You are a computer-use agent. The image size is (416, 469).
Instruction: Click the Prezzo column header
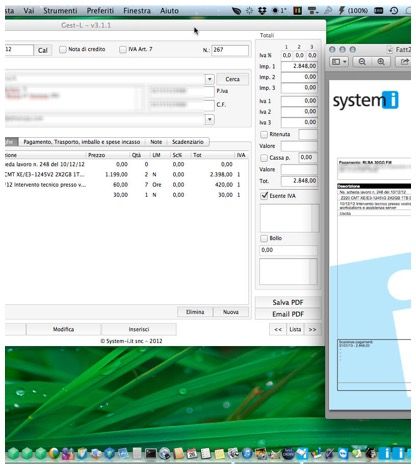(107, 155)
